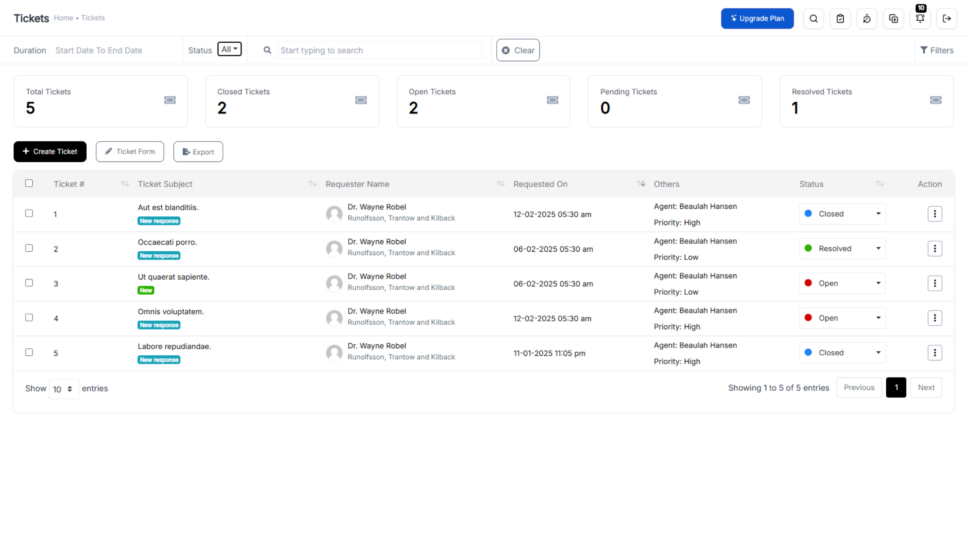Image resolution: width=970 pixels, height=560 pixels.
Task: Click the duplicate-plus icon in header
Action: pos(894,19)
